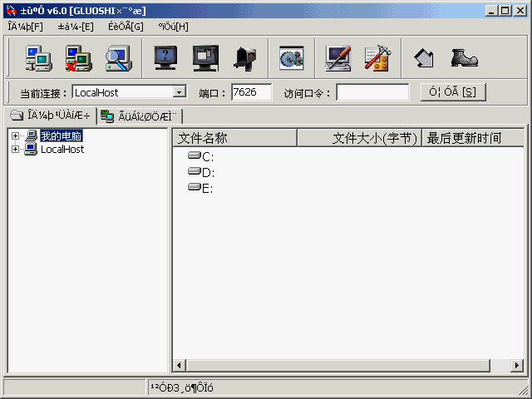This screenshot has width=532, height=399.
Task: Switch to the second tab with computers icon
Action: [139, 116]
